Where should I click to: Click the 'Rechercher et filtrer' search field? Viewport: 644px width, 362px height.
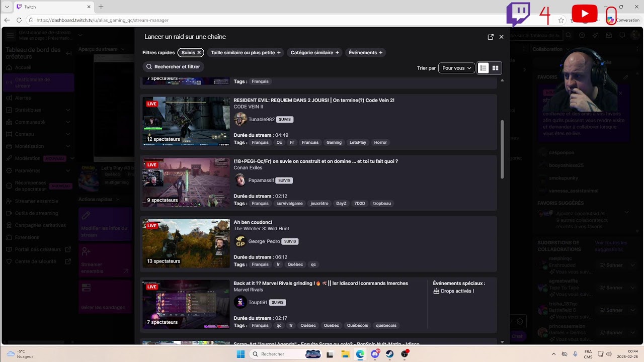(x=174, y=67)
